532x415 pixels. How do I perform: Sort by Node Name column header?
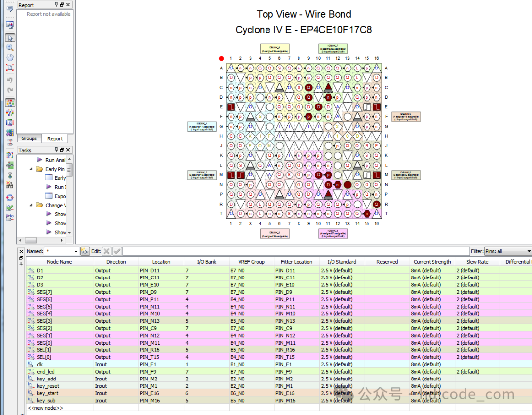(x=60, y=262)
